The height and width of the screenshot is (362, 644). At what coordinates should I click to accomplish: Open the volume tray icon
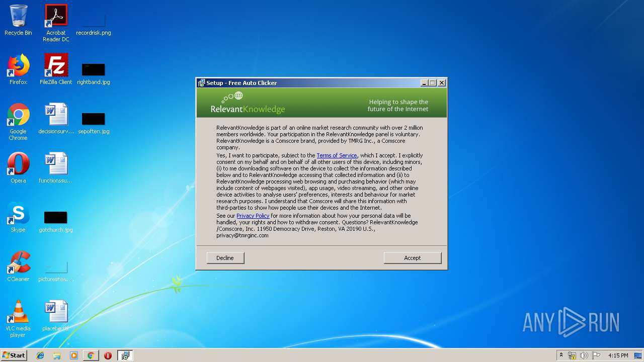[584, 355]
